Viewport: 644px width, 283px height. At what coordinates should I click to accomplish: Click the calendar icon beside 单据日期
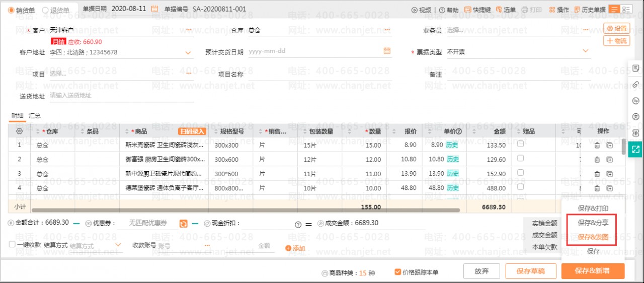154,9
